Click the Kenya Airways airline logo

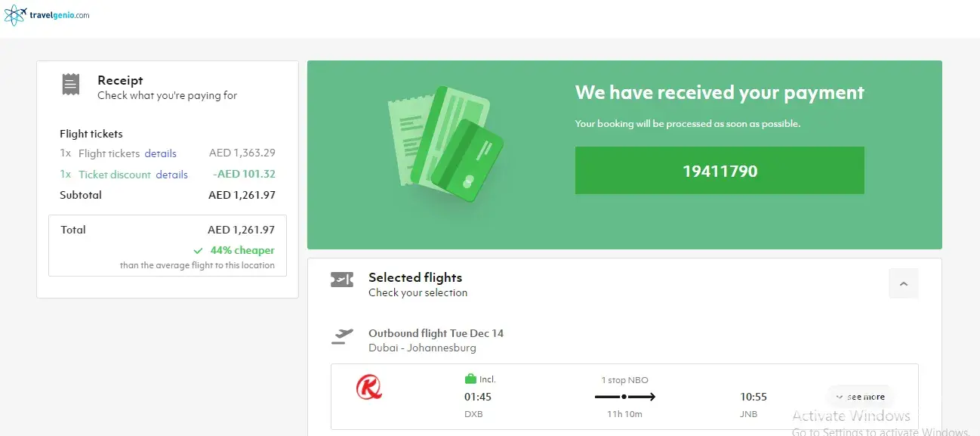click(369, 388)
